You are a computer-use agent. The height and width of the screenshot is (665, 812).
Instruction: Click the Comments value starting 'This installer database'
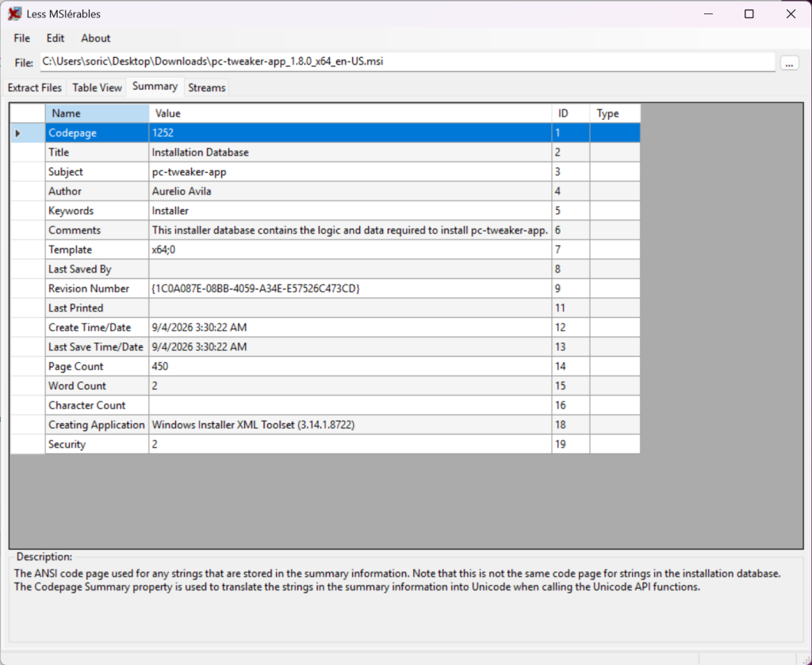pyautogui.click(x=350, y=231)
